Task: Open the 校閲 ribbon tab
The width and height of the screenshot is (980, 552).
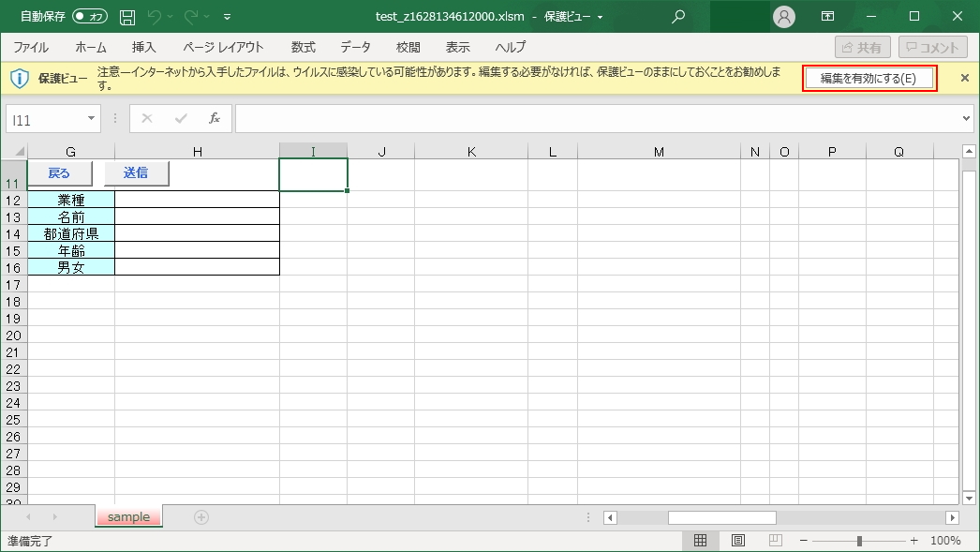Action: pyautogui.click(x=408, y=48)
